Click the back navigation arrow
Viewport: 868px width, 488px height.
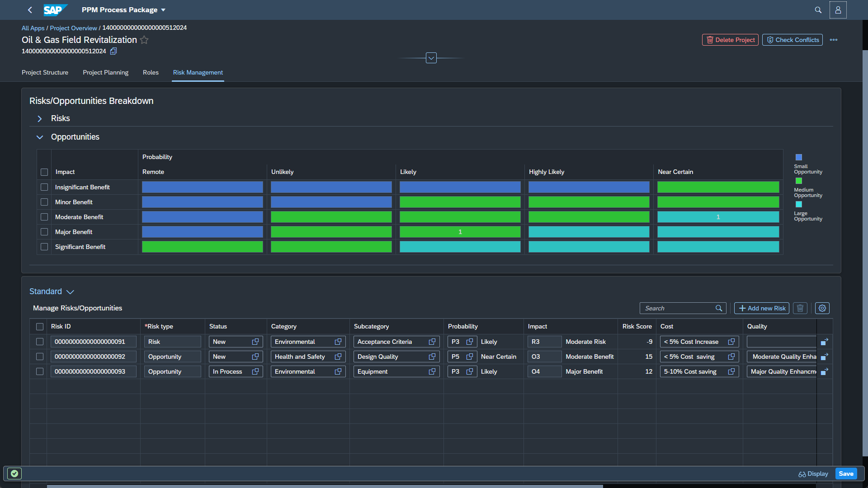(30, 10)
